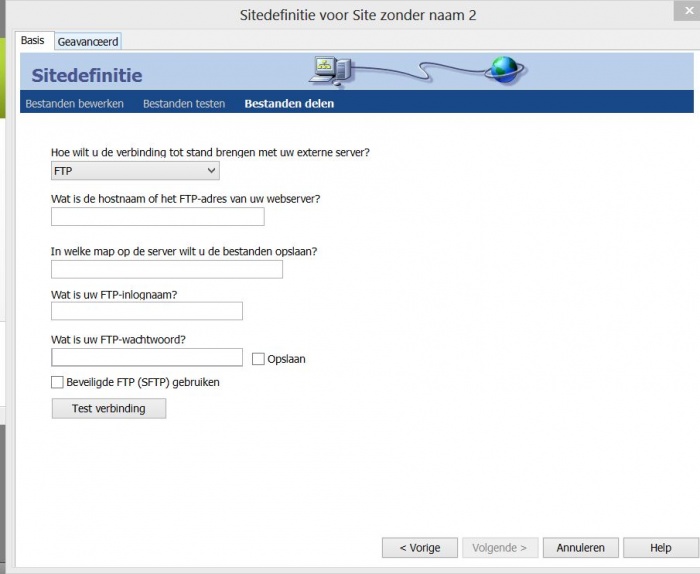The image size is (700, 574).
Task: Focus the FTP-inlognaam field
Action: [x=147, y=311]
